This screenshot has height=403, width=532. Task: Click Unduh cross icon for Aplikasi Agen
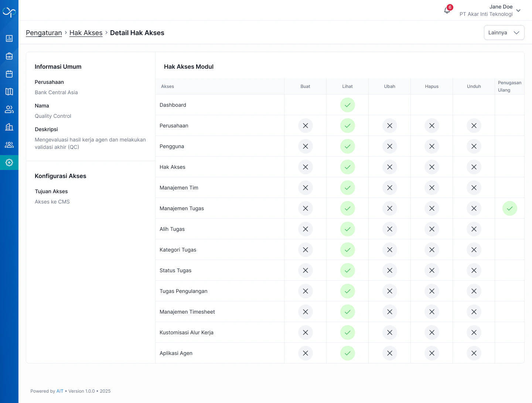[474, 353]
